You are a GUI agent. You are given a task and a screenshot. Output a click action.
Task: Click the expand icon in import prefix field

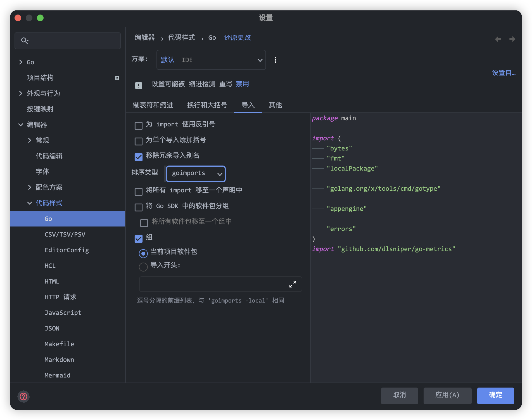click(293, 284)
